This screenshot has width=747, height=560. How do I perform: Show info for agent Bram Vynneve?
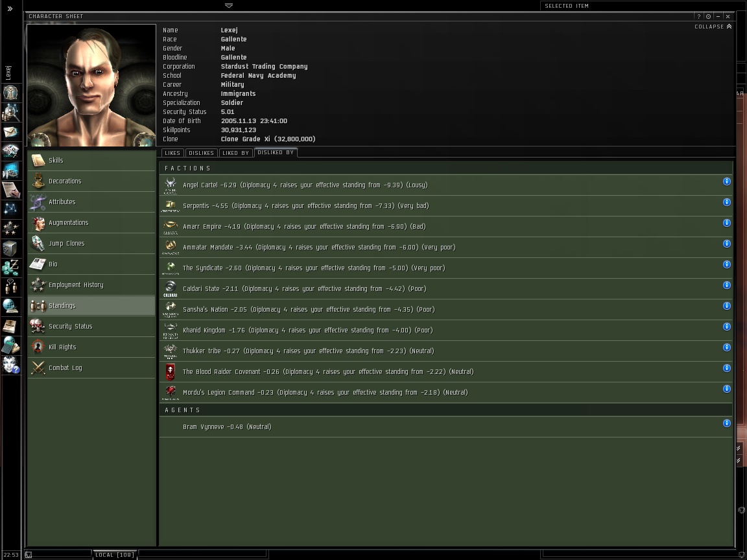(726, 423)
